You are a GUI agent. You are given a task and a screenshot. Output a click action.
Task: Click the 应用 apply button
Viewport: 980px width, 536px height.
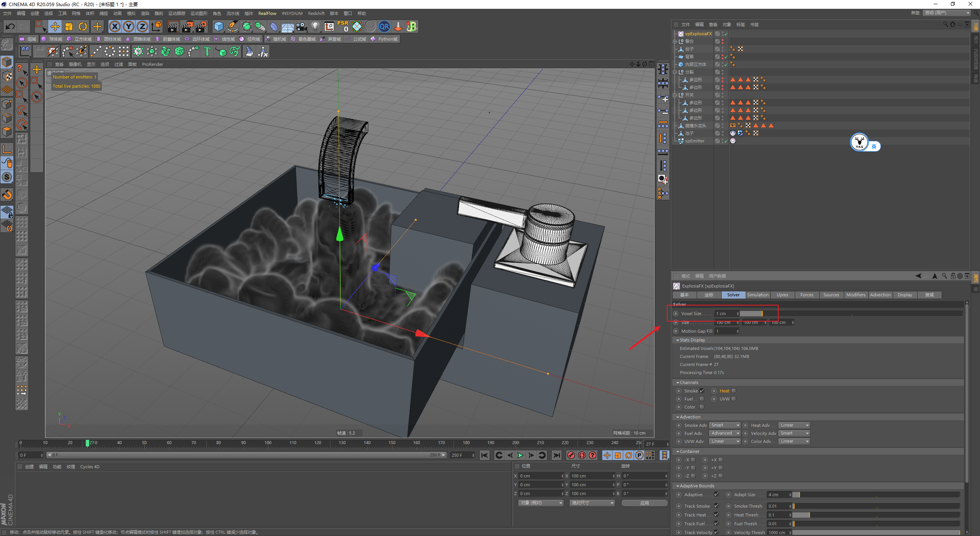point(644,503)
